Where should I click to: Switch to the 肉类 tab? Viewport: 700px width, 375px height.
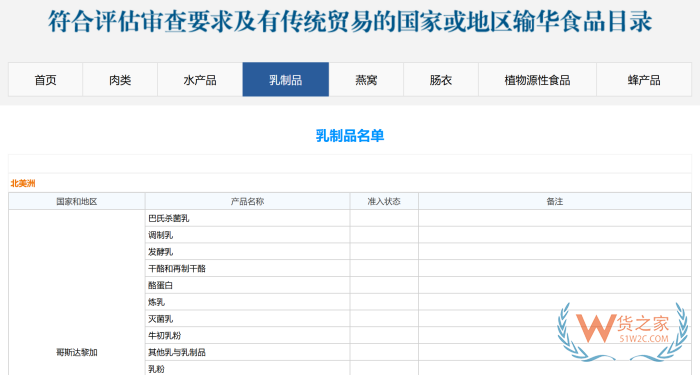point(120,80)
